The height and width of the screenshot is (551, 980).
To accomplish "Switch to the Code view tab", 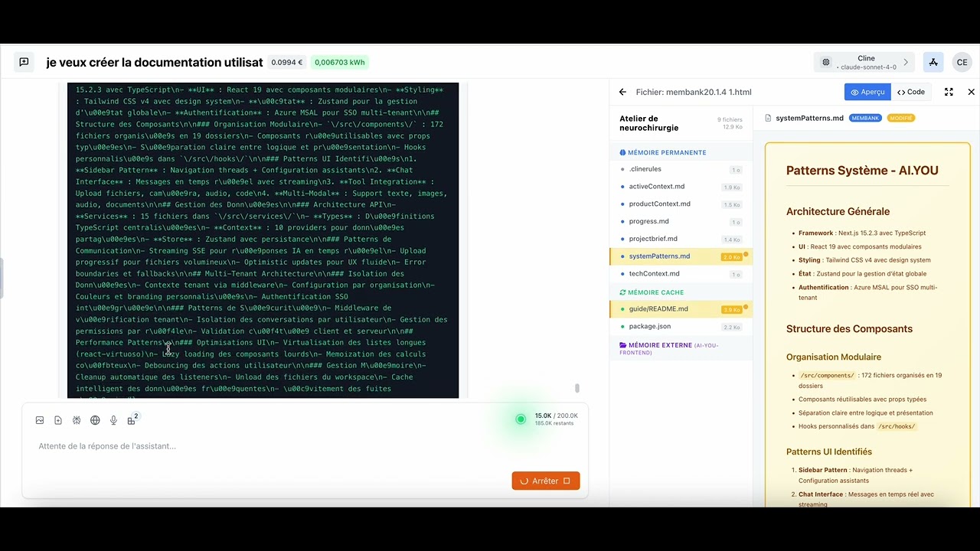I will pyautogui.click(x=911, y=92).
